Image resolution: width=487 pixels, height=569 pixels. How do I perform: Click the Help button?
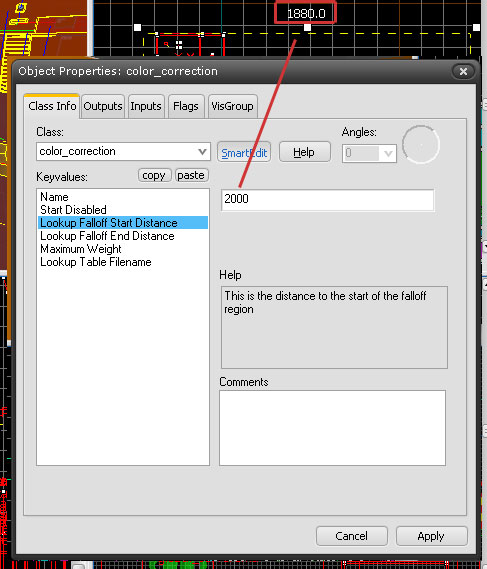304,152
